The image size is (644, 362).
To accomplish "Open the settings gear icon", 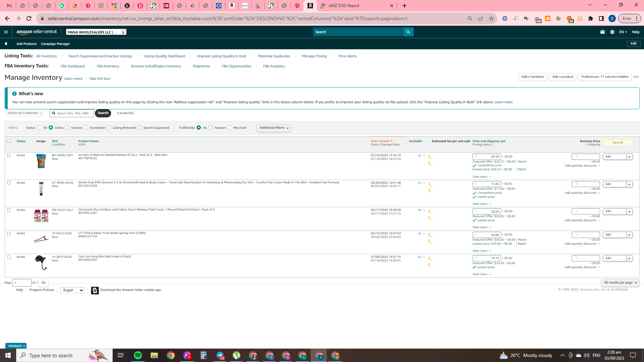I will (x=612, y=32).
